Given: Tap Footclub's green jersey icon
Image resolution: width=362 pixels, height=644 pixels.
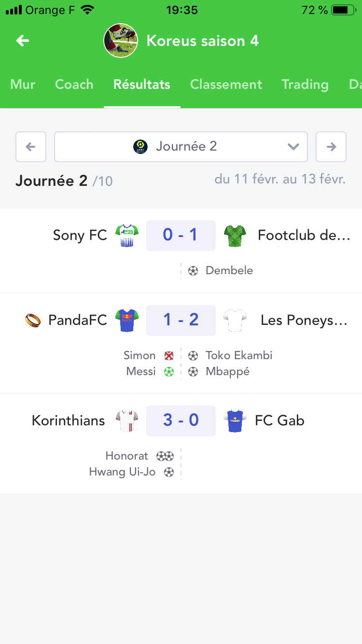Looking at the screenshot, I should pos(235,236).
